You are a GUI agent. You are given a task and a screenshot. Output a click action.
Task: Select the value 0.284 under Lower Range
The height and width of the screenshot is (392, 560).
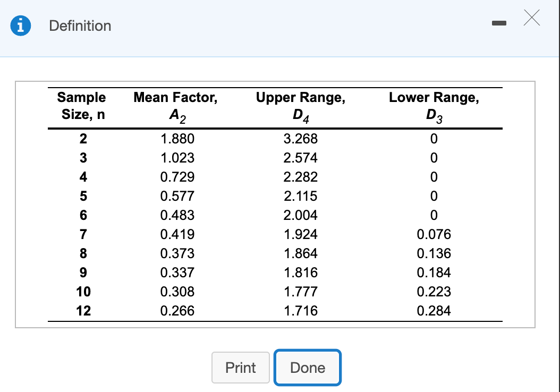point(434,311)
